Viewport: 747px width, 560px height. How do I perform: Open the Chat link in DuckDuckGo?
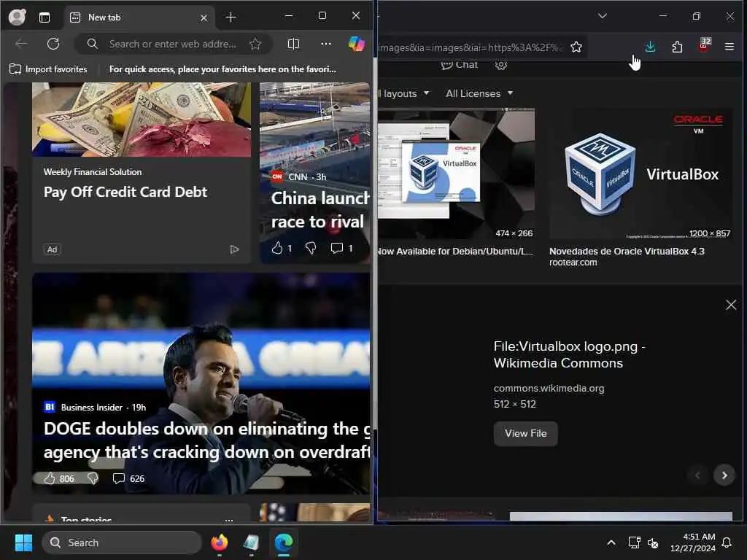pyautogui.click(x=460, y=65)
